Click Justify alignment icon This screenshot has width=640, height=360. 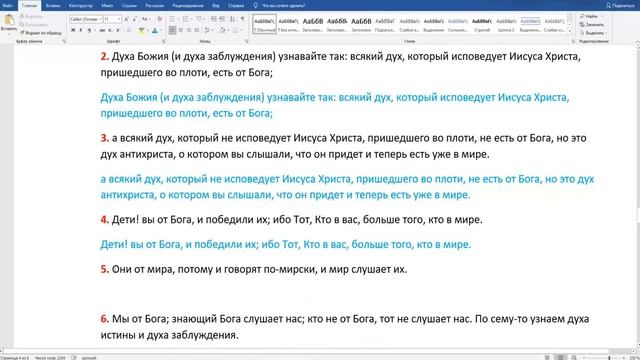[x=197, y=31]
